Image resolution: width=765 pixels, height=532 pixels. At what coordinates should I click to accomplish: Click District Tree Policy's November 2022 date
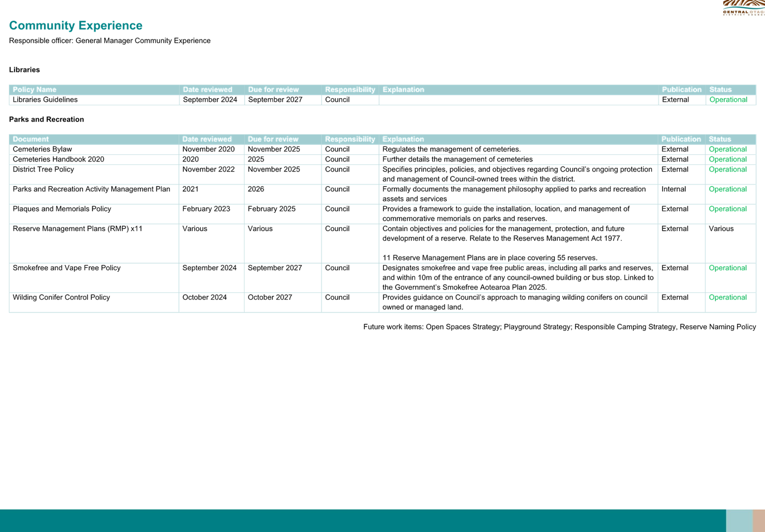[x=208, y=169]
